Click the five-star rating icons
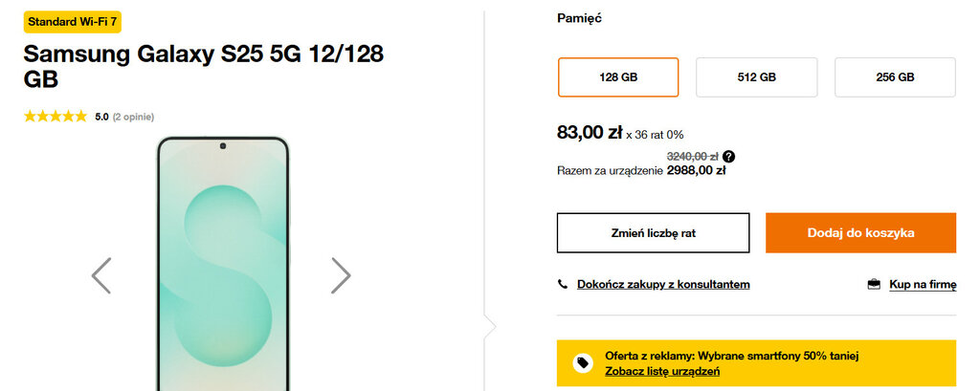This screenshot has height=391, width=980. point(56,117)
